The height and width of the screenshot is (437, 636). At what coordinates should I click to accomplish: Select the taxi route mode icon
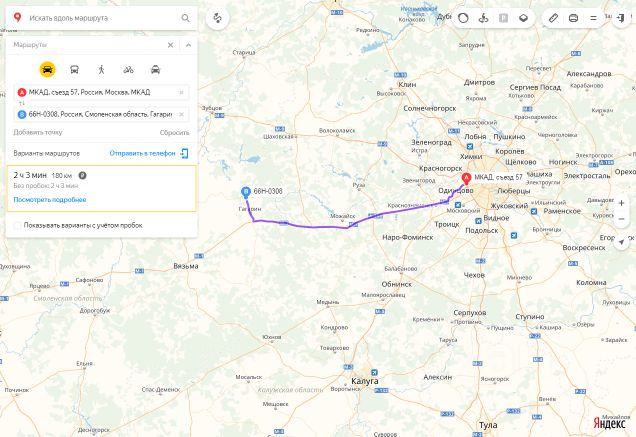point(155,69)
